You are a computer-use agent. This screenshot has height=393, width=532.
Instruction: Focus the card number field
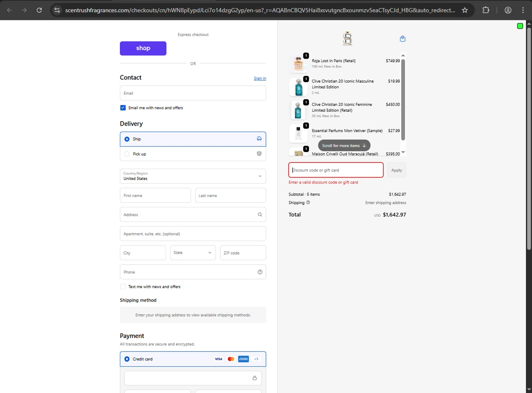pyautogui.click(x=193, y=378)
